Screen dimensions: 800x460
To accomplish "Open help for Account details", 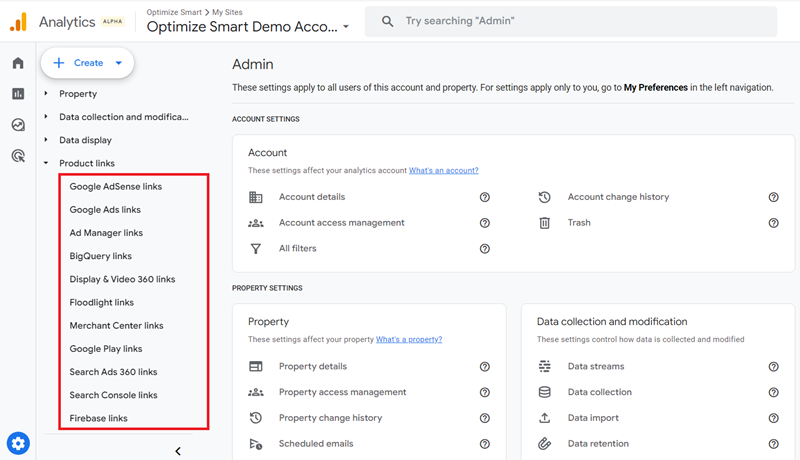I will tap(485, 197).
